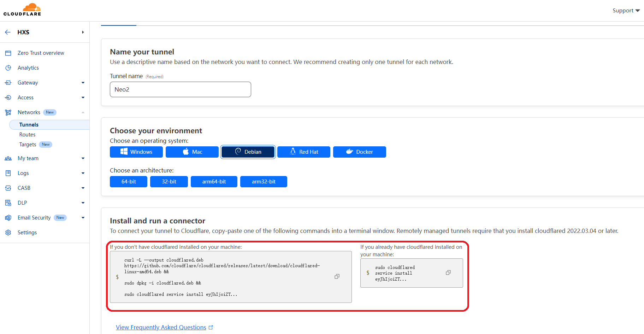Viewport: 644px width, 334px height.
Task: Click the Email Security label
Action: (x=34, y=218)
